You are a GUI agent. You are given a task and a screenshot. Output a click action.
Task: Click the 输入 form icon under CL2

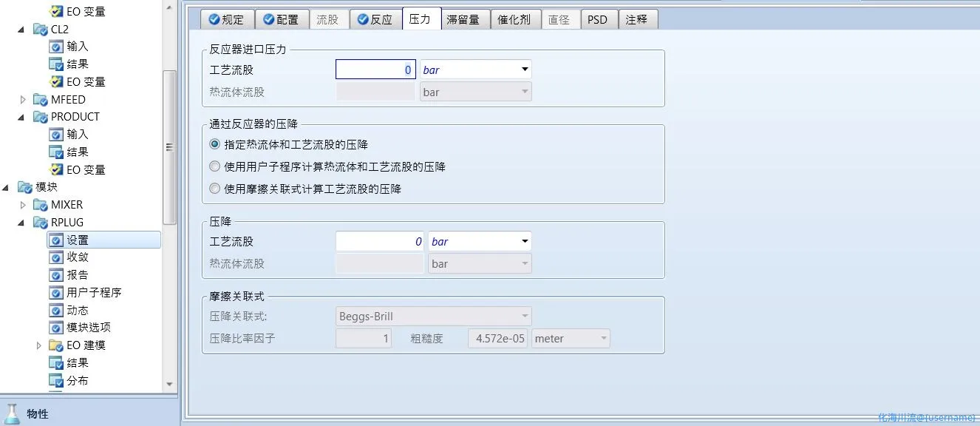[x=56, y=47]
